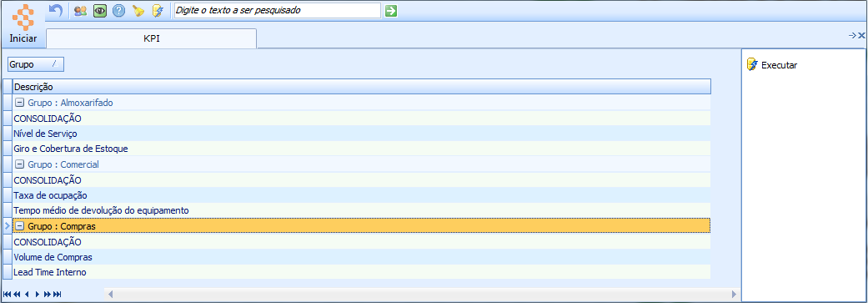868x303 pixels.
Task: Click the blue undo arrow icon
Action: [x=55, y=10]
